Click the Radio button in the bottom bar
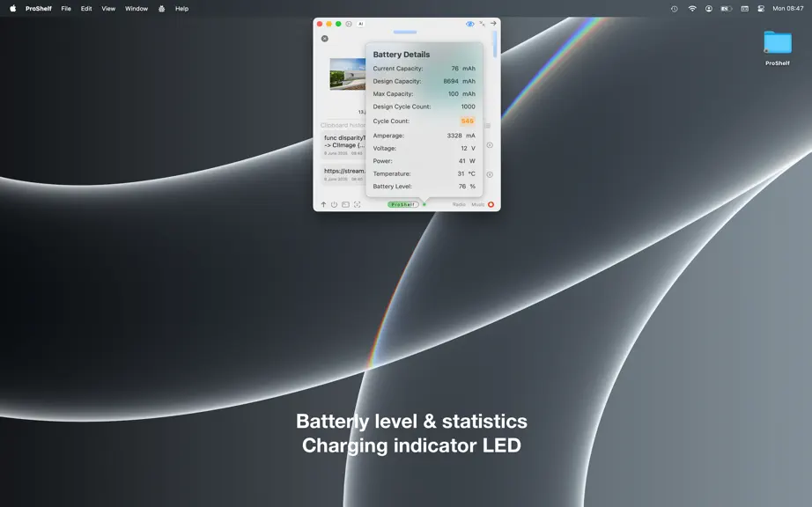The image size is (812, 507). coord(459,204)
